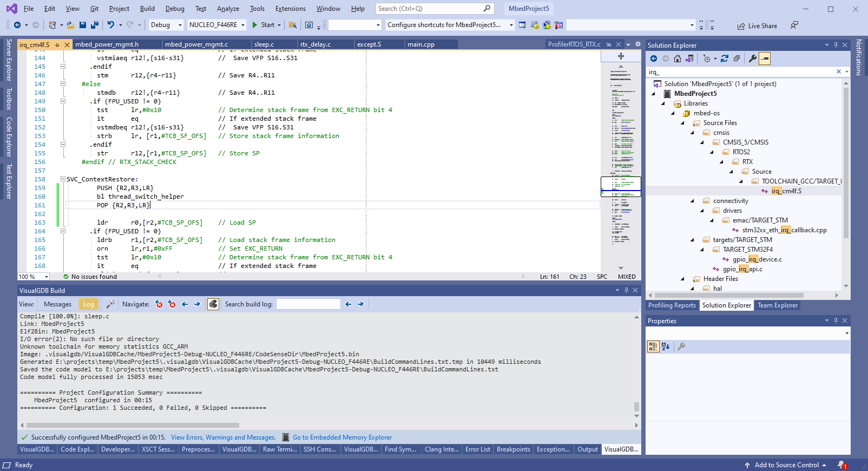Click the Save All toolbar icon

coord(95,25)
